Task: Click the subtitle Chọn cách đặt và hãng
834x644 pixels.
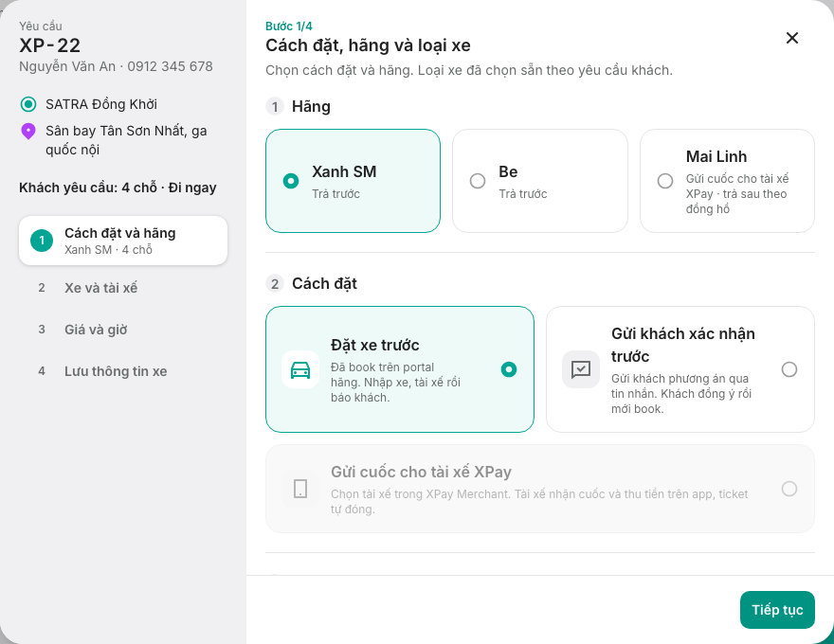Action: pos(469,70)
